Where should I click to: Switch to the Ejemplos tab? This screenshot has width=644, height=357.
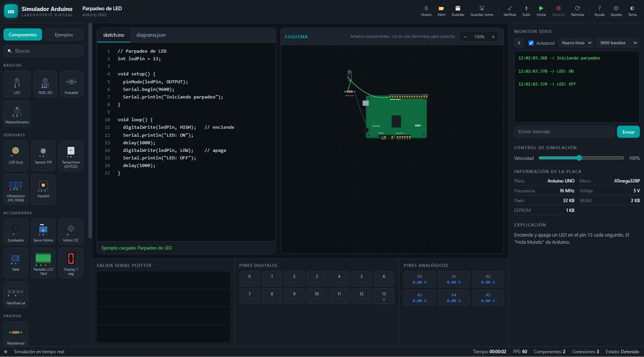pos(64,35)
